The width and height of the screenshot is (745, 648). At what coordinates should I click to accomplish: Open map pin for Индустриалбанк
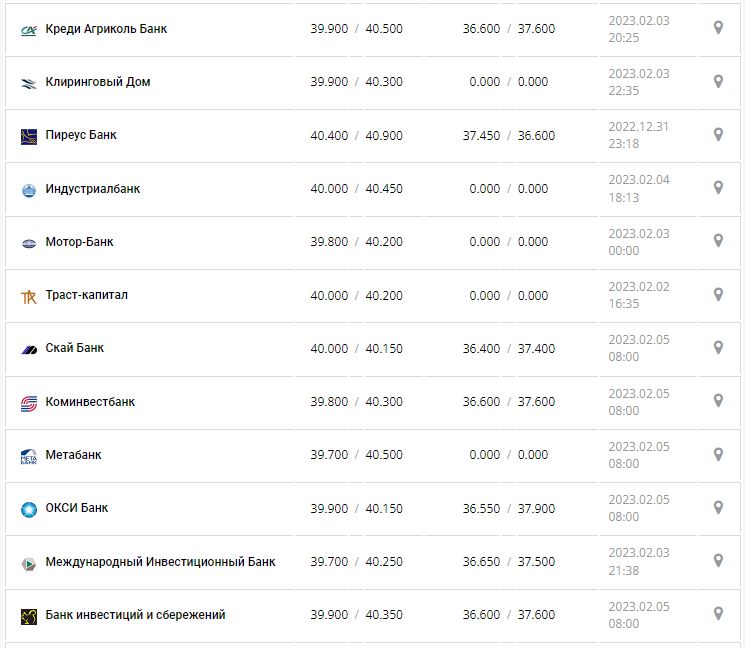coord(718,187)
